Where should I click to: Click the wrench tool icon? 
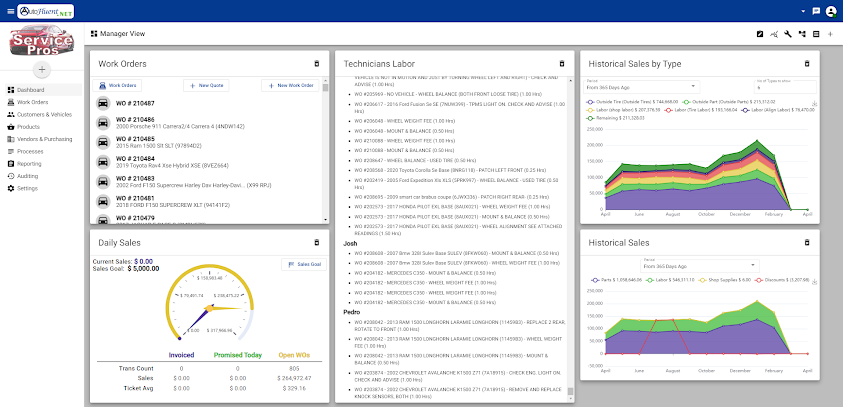[788, 34]
